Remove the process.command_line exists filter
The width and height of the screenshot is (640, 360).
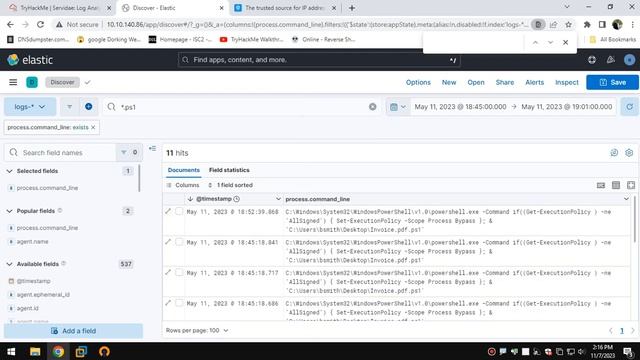pyautogui.click(x=93, y=127)
